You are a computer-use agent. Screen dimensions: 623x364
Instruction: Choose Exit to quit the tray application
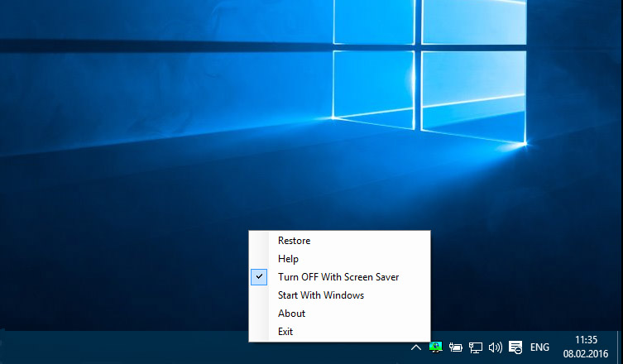click(x=340, y=332)
